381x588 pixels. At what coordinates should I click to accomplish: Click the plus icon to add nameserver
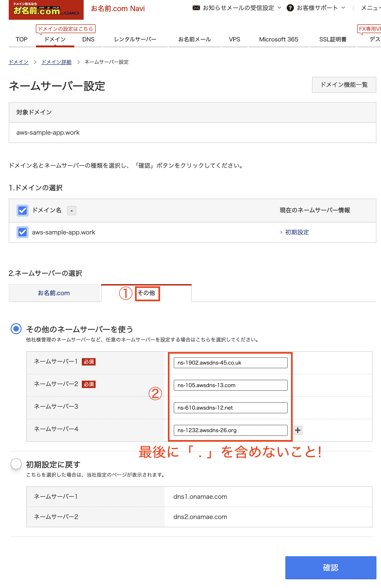pos(298,430)
